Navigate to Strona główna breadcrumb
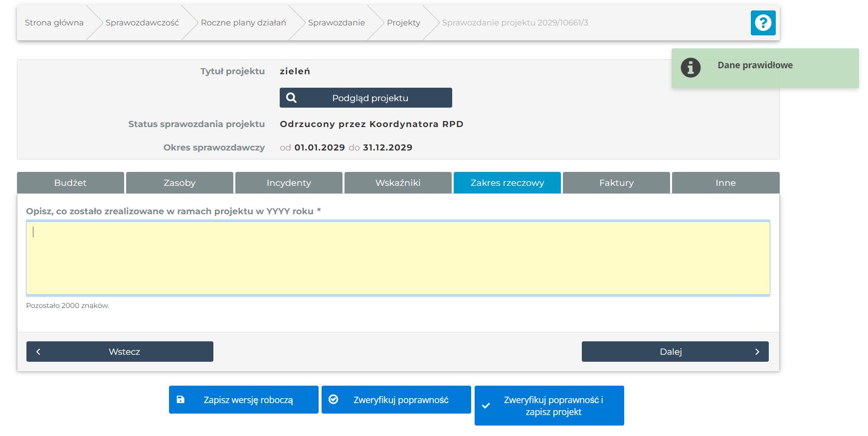This screenshot has height=436, width=868. point(54,23)
